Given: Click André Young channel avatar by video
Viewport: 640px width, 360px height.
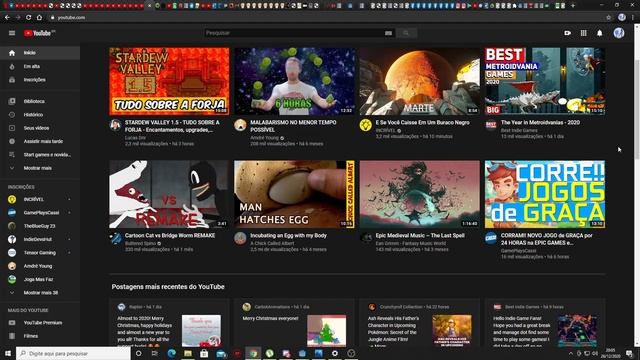Looking at the screenshot, I should tap(240, 125).
